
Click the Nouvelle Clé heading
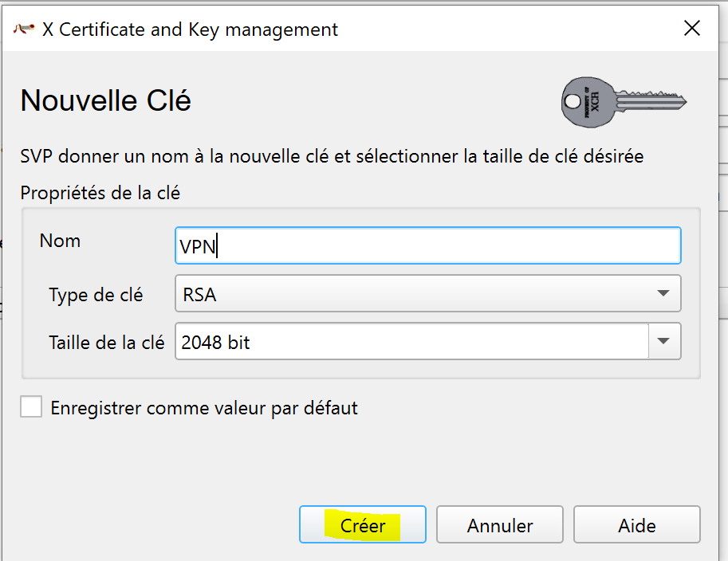(x=105, y=101)
